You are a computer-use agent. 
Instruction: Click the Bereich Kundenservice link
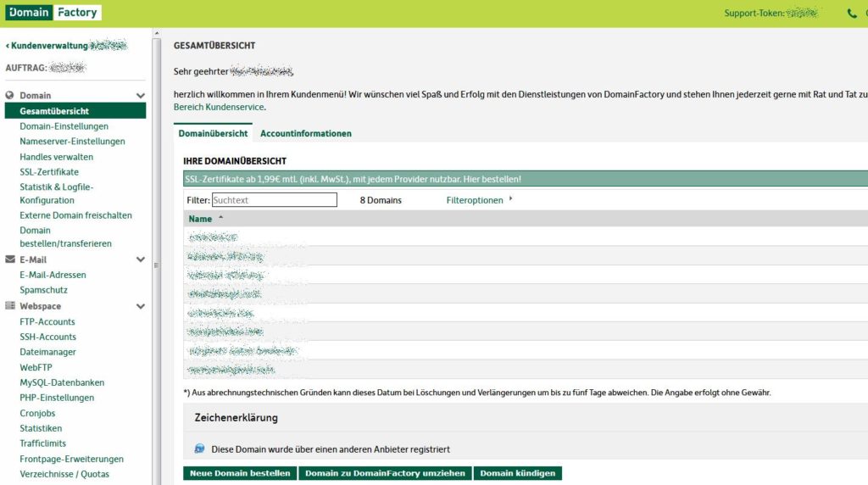point(219,107)
